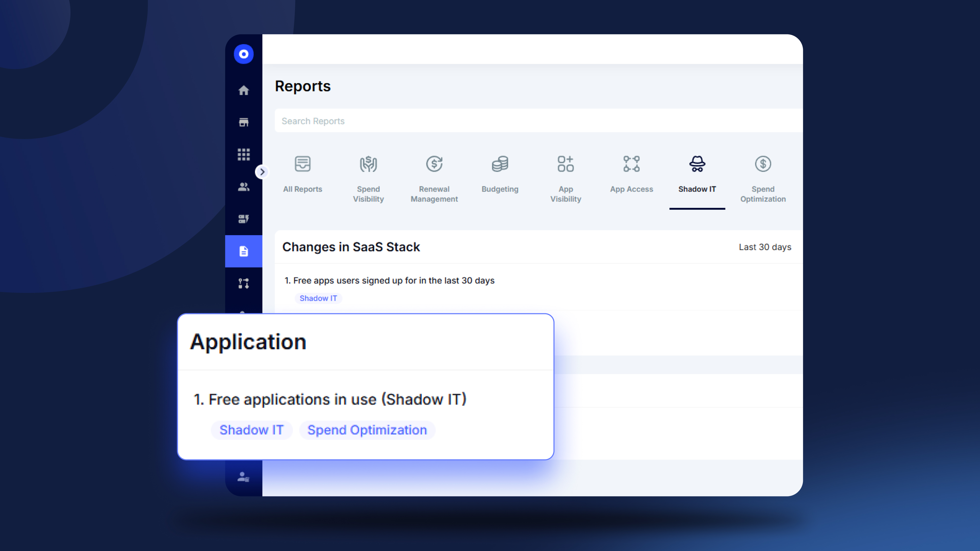The height and width of the screenshot is (551, 980).
Task: Click the Reports page title
Action: pyautogui.click(x=303, y=86)
